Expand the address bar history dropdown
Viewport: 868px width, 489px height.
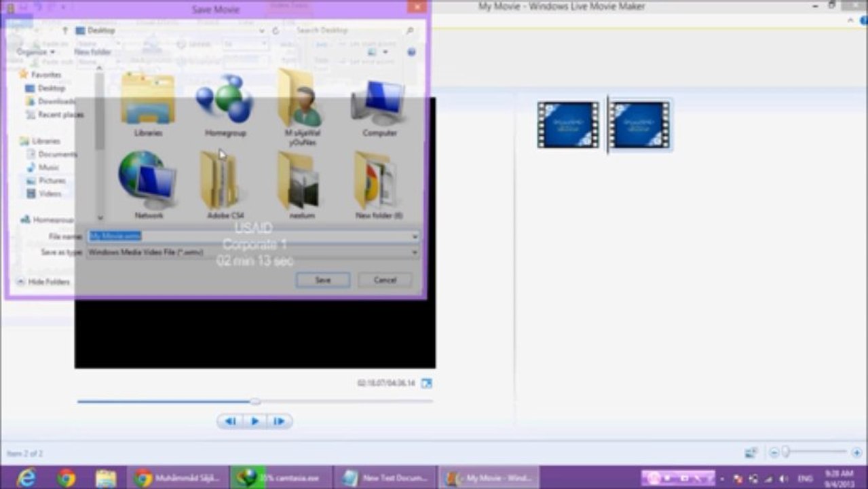[x=262, y=31]
